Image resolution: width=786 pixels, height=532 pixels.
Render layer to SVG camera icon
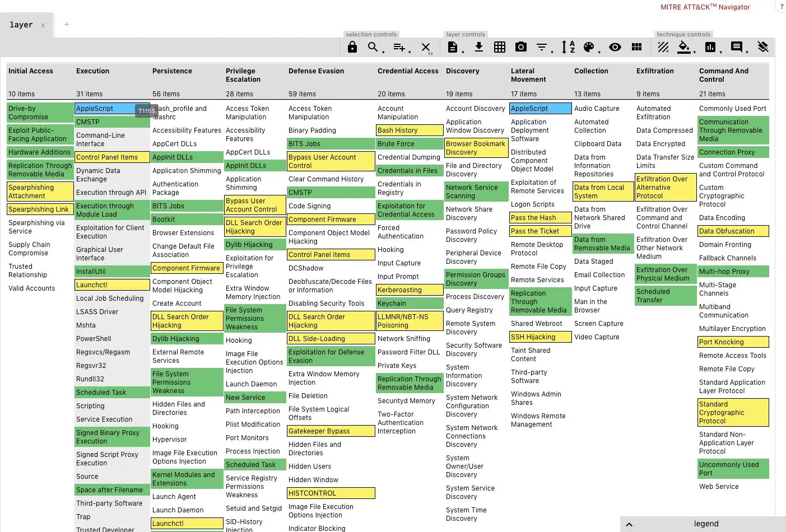coord(521,47)
